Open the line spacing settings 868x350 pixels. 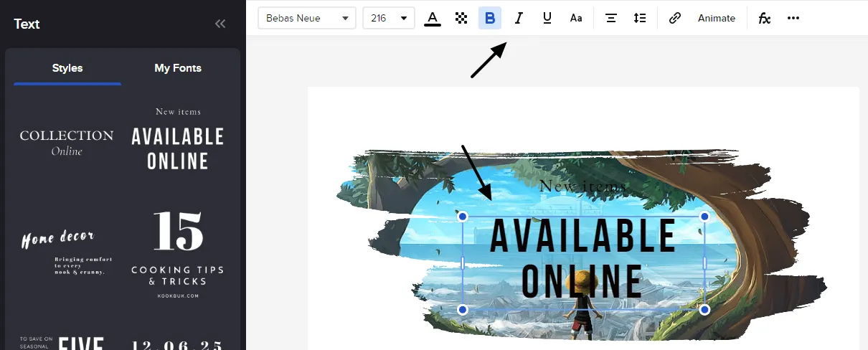[640, 18]
